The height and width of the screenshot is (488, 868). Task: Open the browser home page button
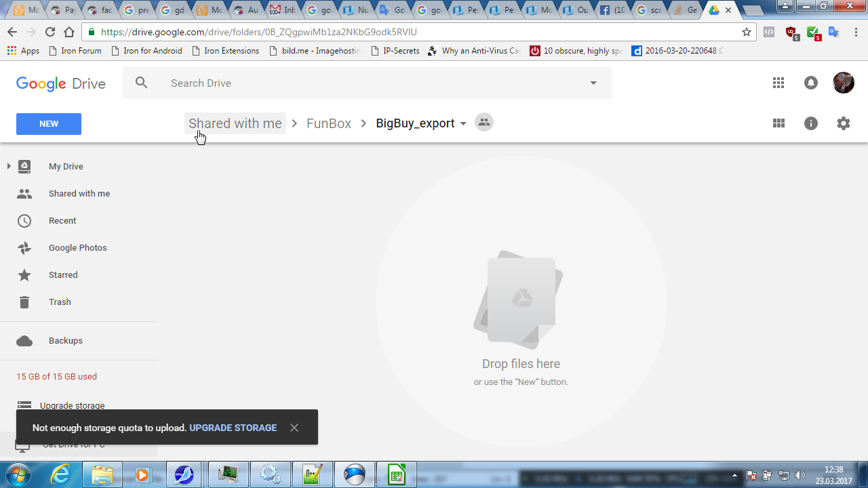[69, 32]
